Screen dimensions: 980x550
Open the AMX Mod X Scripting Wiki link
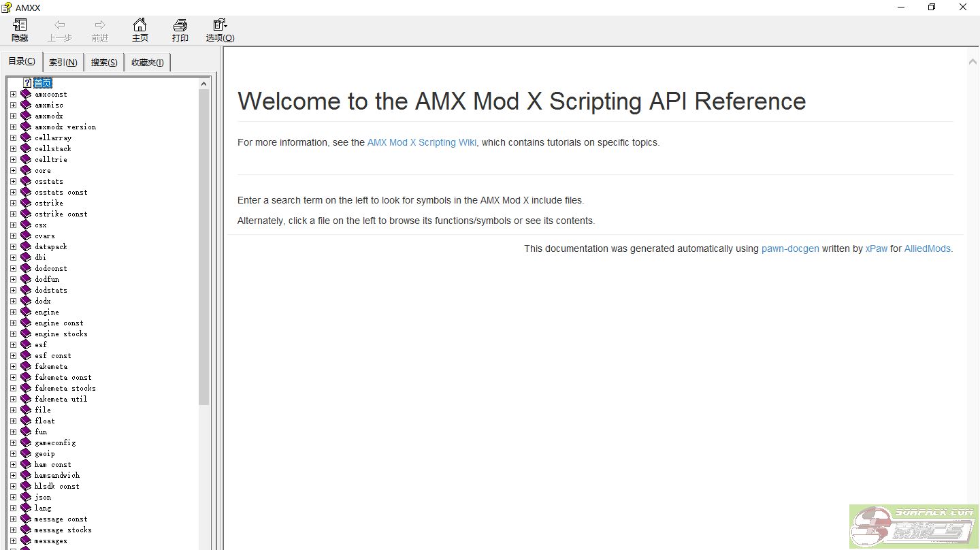pyautogui.click(x=421, y=142)
